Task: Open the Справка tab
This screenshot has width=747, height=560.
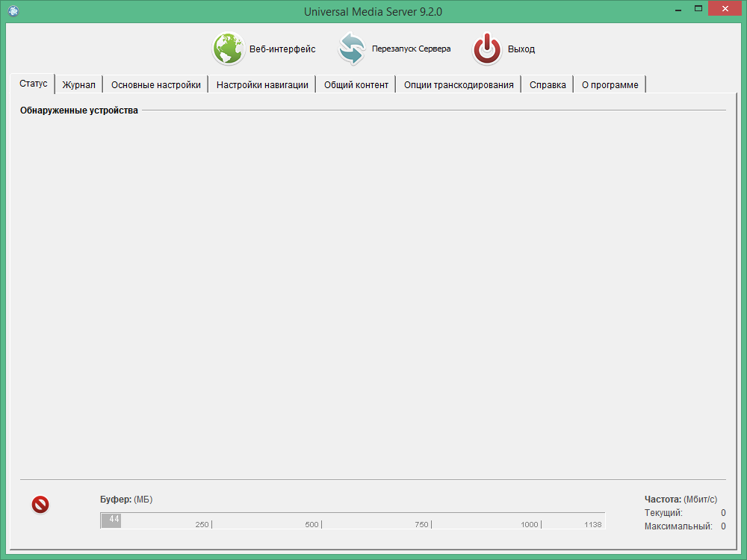Action: click(x=548, y=84)
